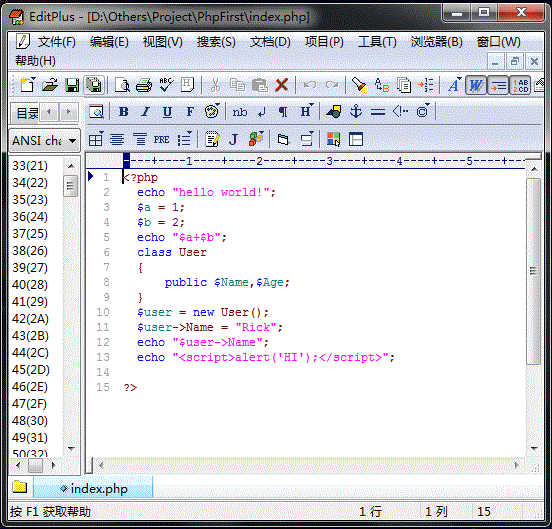Toggle Word Wrap W button
Screen dimensions: 552x529
pyautogui.click(x=476, y=85)
